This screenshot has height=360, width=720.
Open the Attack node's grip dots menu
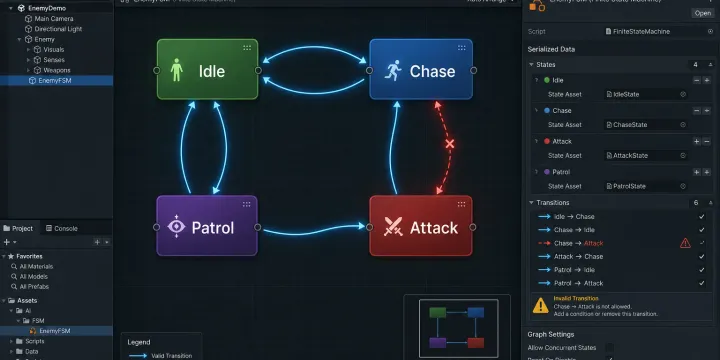461,204
